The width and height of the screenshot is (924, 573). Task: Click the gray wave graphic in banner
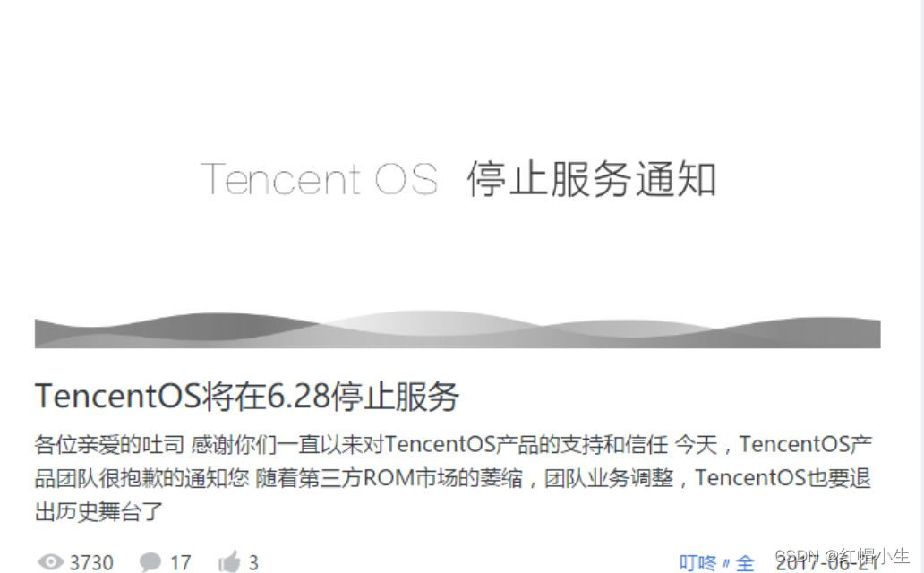click(458, 329)
